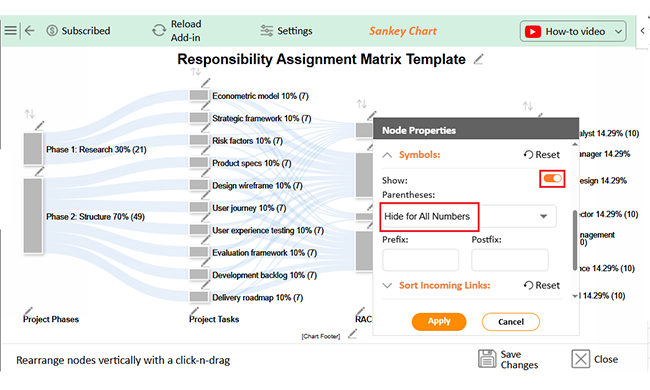This screenshot has width=650, height=390.
Task: Click the Subscribed menu item
Action: 78,31
